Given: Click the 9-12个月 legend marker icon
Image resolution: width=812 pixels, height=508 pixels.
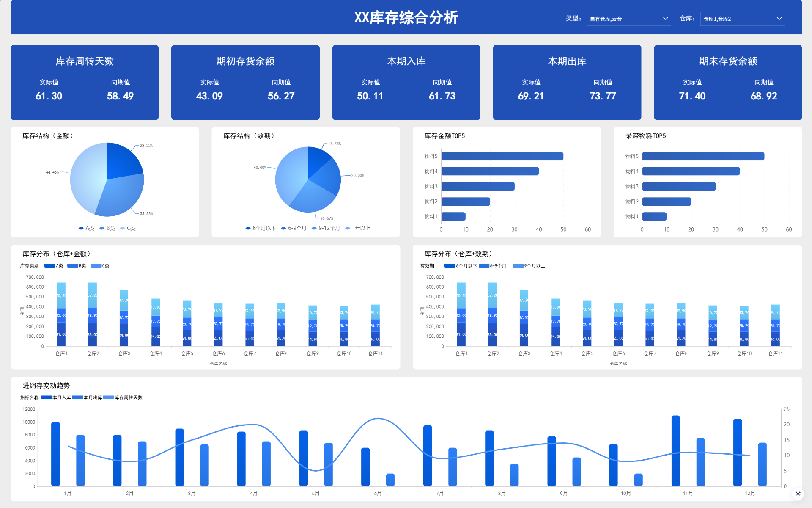Looking at the screenshot, I should [x=314, y=228].
